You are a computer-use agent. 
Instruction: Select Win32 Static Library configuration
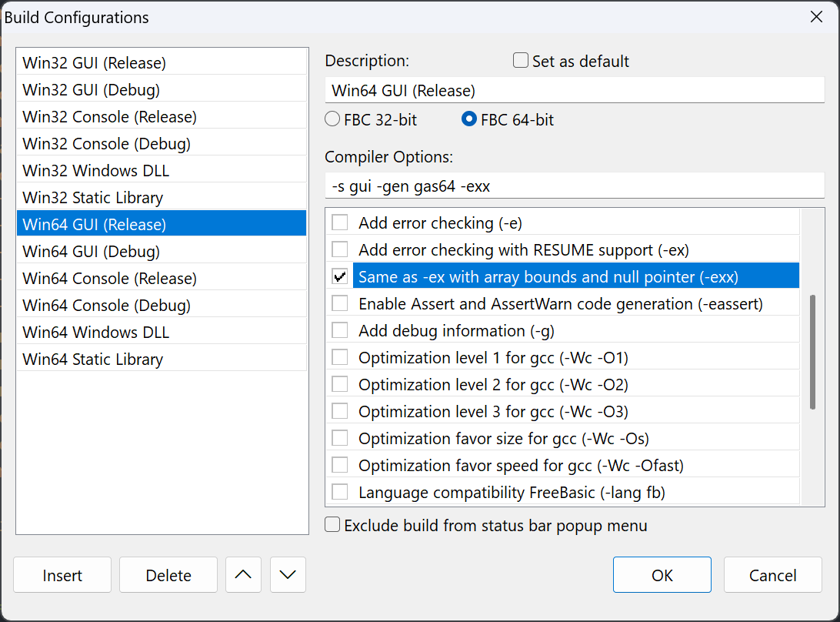click(162, 197)
